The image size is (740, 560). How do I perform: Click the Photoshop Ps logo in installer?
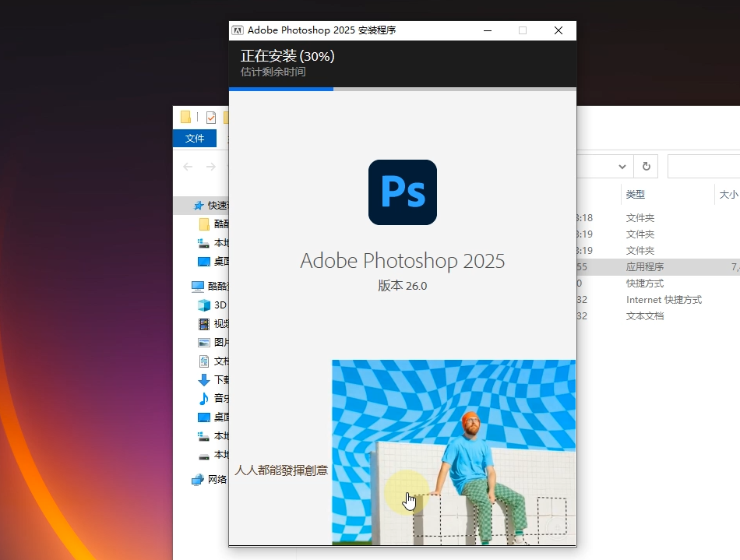[402, 192]
